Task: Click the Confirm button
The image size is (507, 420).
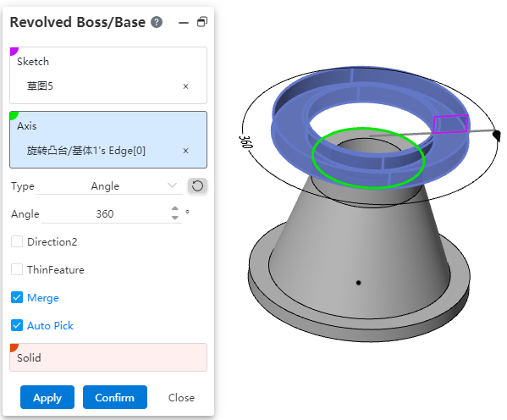Action: tap(115, 397)
